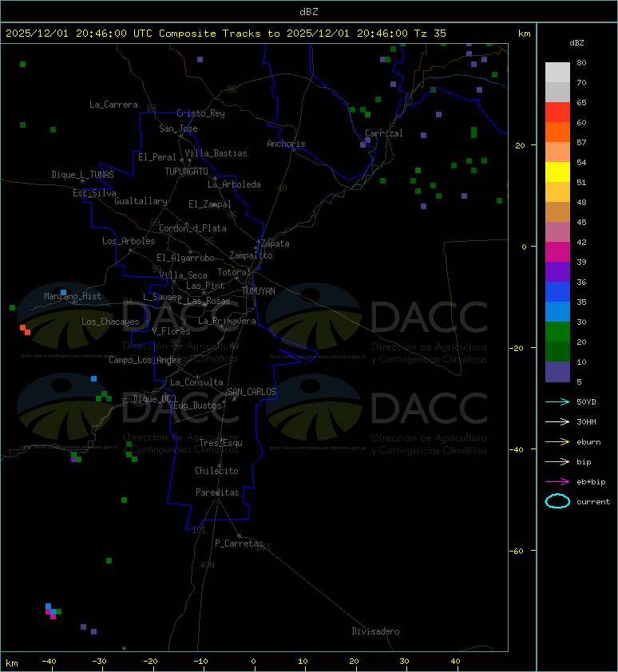Click the TUPUNGATO town label
Viewport: 618px width, 672px height.
coord(187,172)
